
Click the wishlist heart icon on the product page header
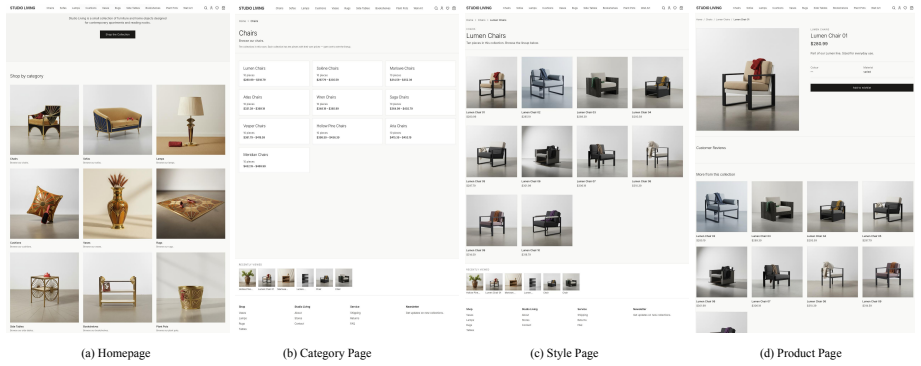pos(905,8)
